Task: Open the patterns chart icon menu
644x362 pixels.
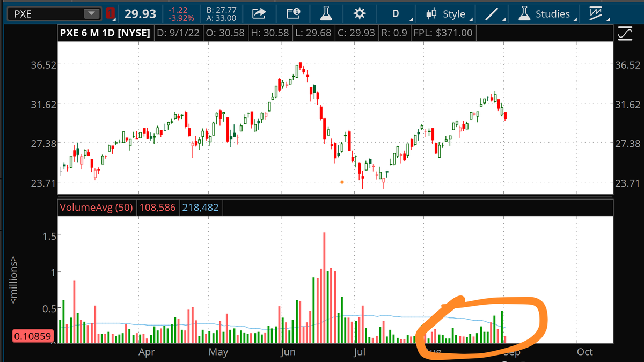Action: tap(597, 13)
